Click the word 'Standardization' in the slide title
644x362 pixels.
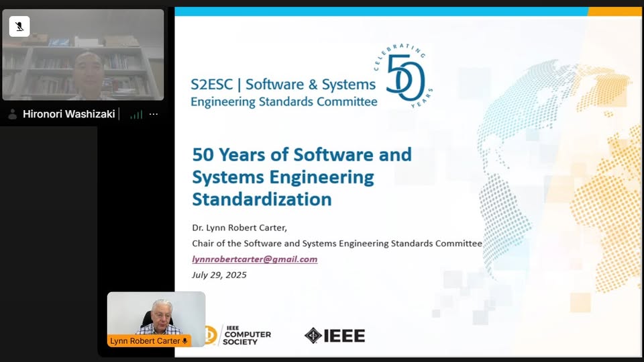click(262, 199)
